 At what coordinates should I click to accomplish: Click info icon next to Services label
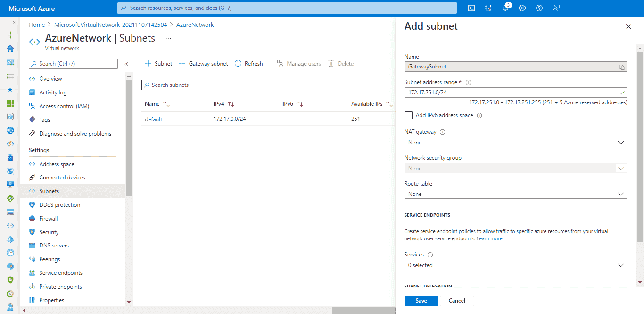tap(430, 255)
